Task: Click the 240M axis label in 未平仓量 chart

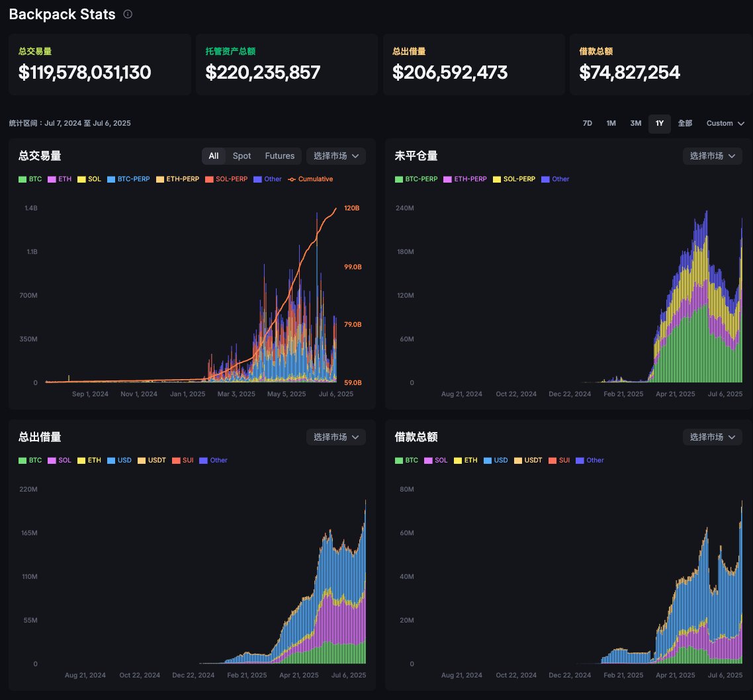Action: [405, 208]
